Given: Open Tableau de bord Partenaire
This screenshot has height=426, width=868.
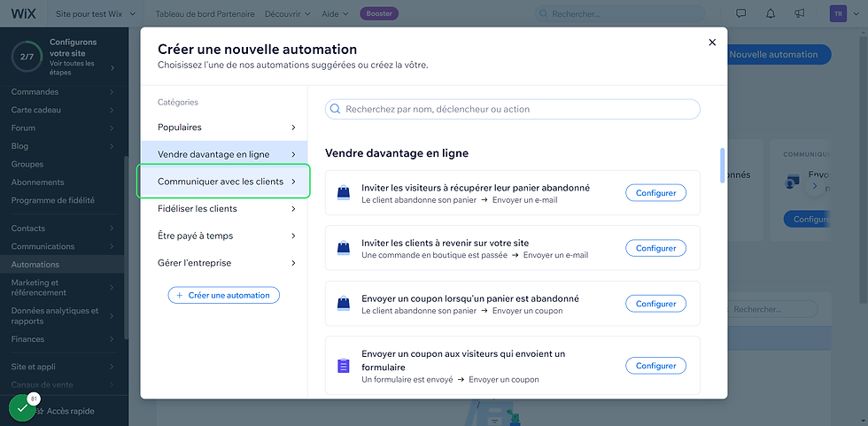Looking at the screenshot, I should pyautogui.click(x=205, y=13).
